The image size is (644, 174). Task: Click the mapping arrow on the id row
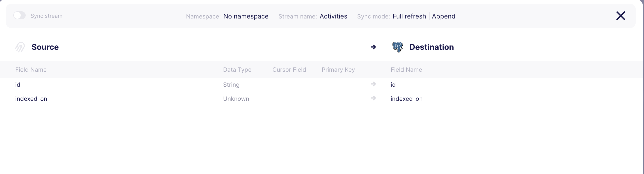click(x=373, y=84)
